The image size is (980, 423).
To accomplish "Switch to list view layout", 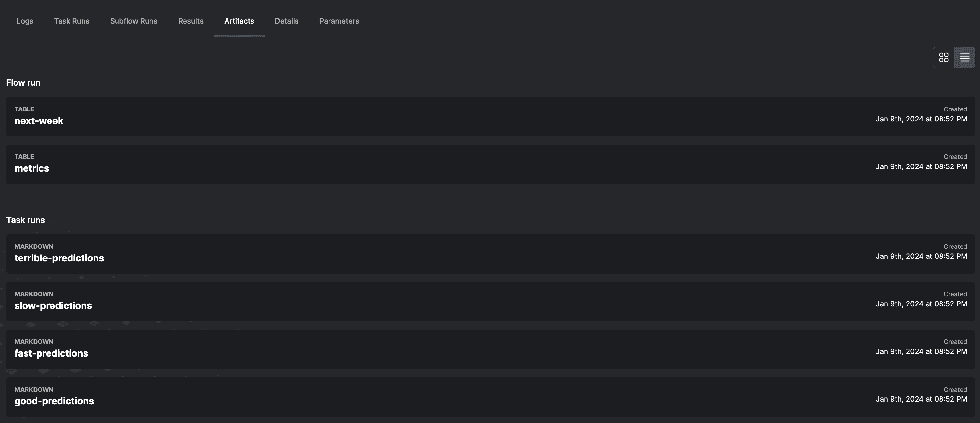I will (964, 58).
